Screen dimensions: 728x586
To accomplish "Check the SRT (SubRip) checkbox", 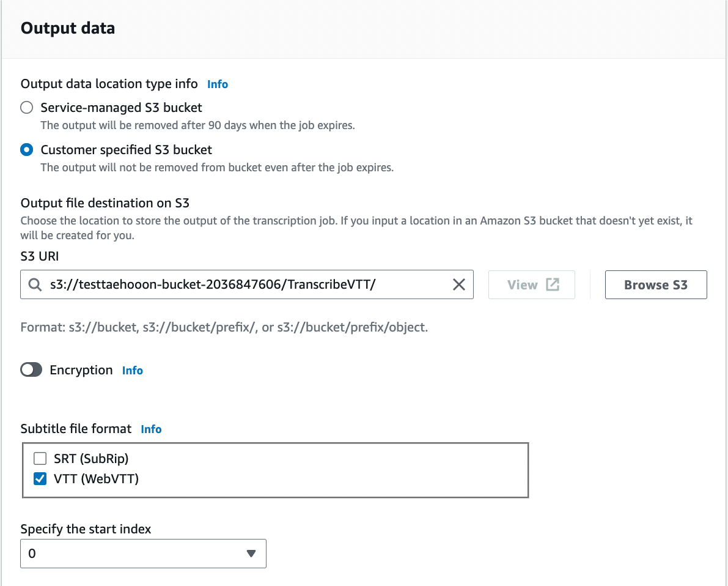I will point(40,458).
